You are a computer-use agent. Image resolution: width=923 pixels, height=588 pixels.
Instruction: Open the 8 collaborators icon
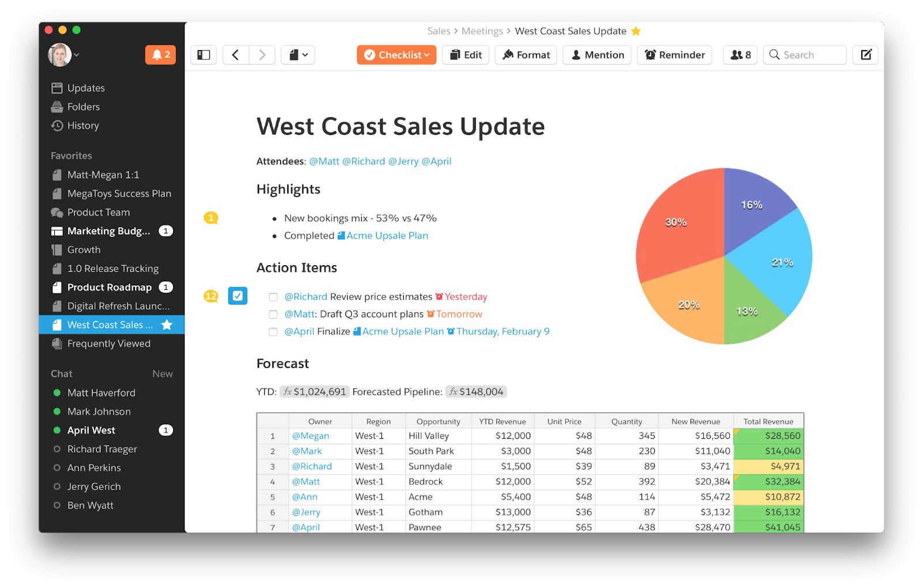(740, 55)
